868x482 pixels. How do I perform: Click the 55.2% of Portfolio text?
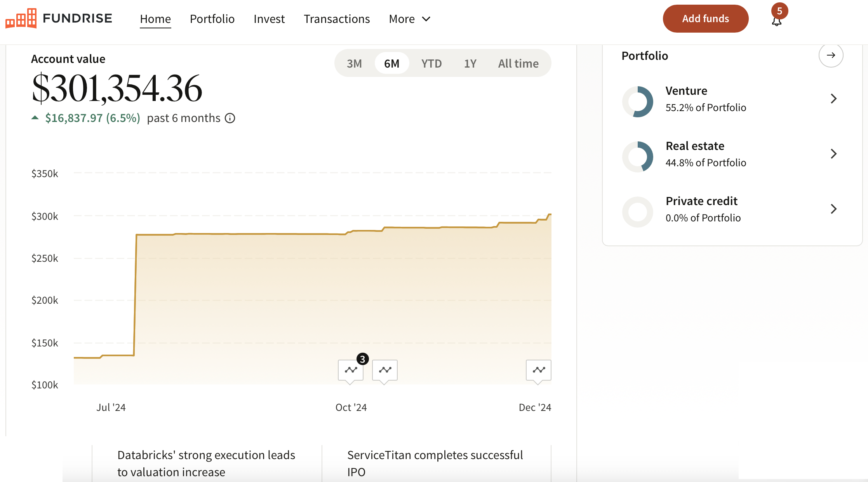(706, 108)
